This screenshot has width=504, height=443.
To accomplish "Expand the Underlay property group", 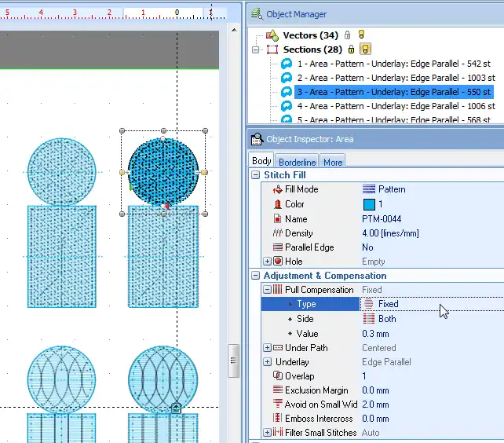I will (x=267, y=362).
